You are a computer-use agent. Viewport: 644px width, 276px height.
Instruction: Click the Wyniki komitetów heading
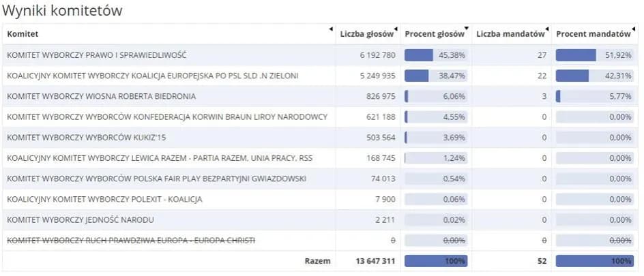pyautogui.click(x=66, y=10)
